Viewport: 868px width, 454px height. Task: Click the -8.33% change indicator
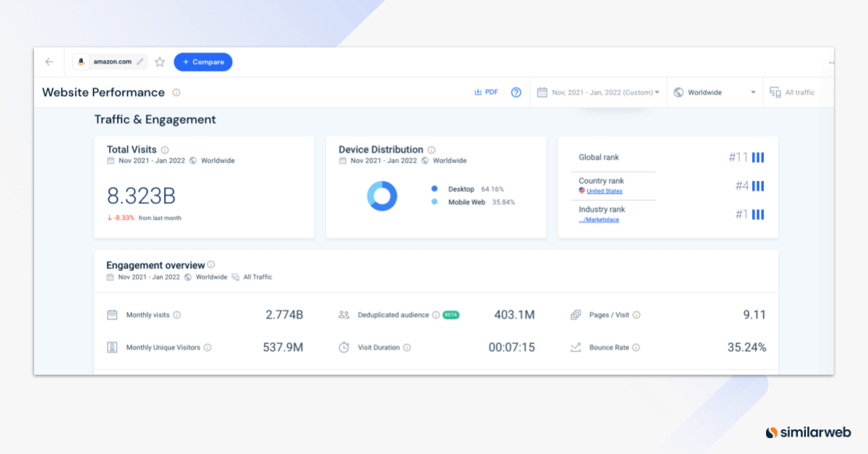click(x=121, y=218)
